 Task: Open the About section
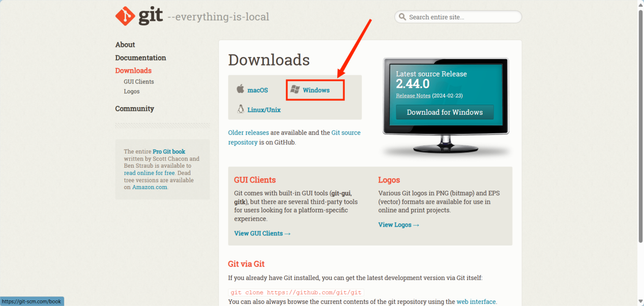(x=125, y=45)
